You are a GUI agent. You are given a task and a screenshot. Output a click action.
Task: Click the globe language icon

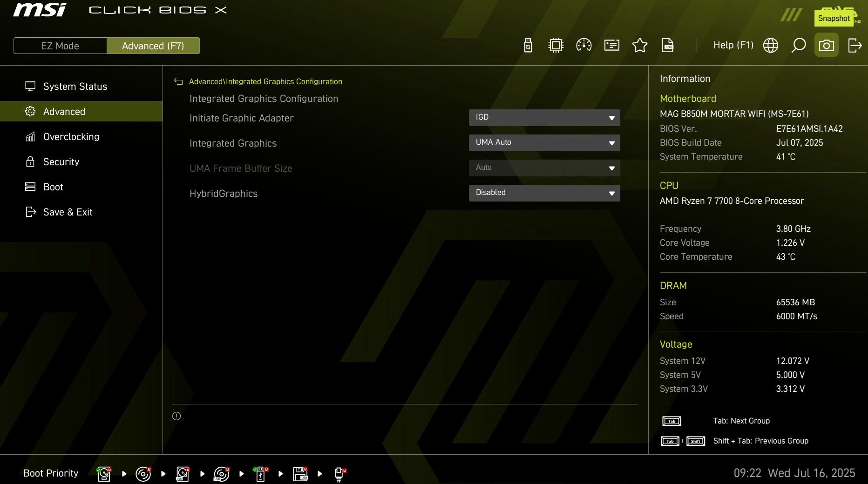coord(771,45)
